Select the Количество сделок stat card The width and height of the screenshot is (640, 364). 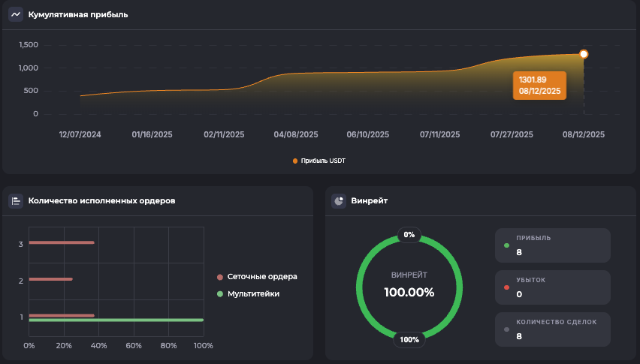tap(552, 329)
